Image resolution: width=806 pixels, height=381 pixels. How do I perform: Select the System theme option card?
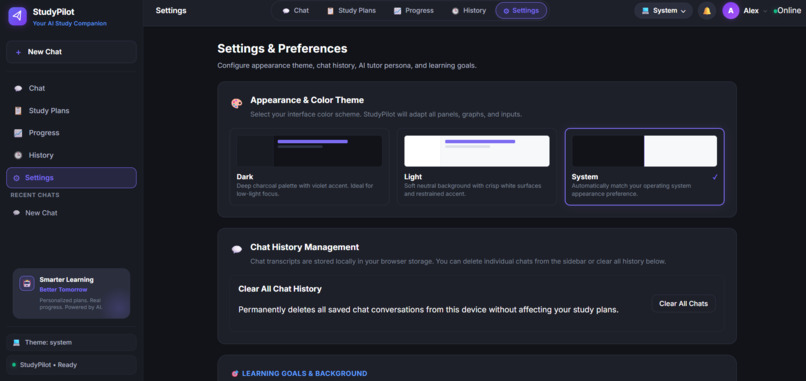click(x=645, y=167)
